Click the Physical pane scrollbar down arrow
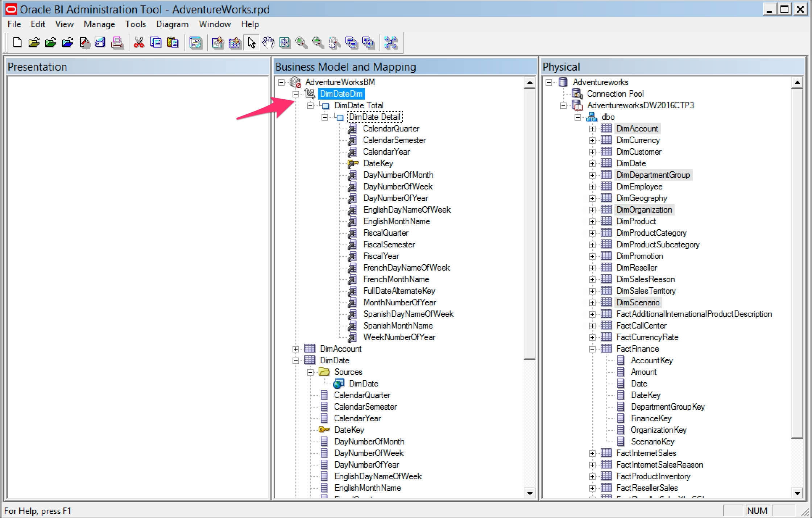812x518 pixels. click(x=797, y=493)
